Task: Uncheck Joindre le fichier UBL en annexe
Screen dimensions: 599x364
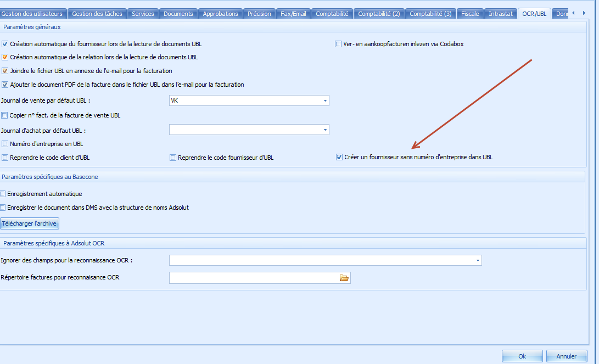Action: [5, 71]
